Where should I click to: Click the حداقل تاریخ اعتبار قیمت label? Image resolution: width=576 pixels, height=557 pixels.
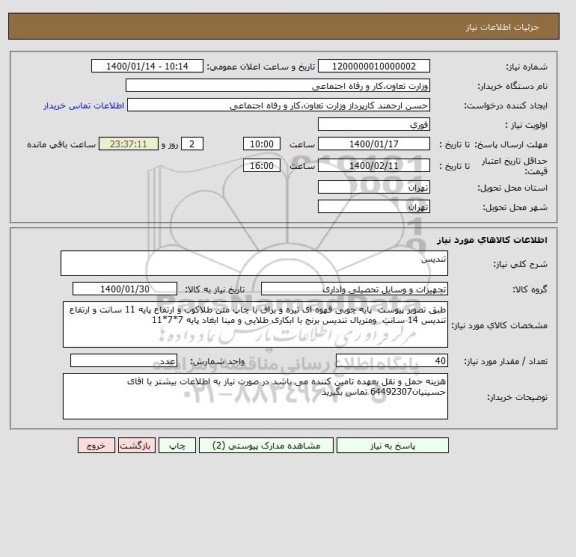515,166
